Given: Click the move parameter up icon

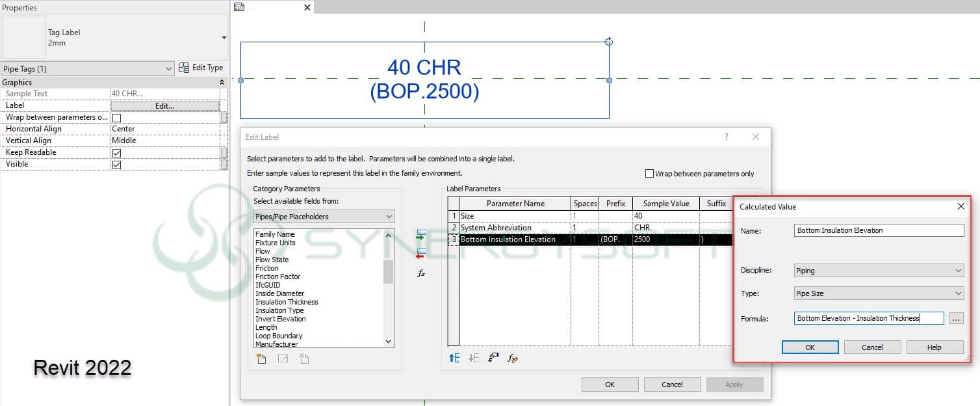Looking at the screenshot, I should [454, 358].
